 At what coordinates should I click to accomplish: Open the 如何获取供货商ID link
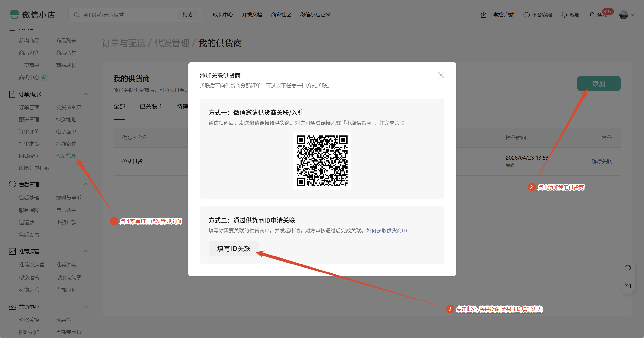pos(386,231)
